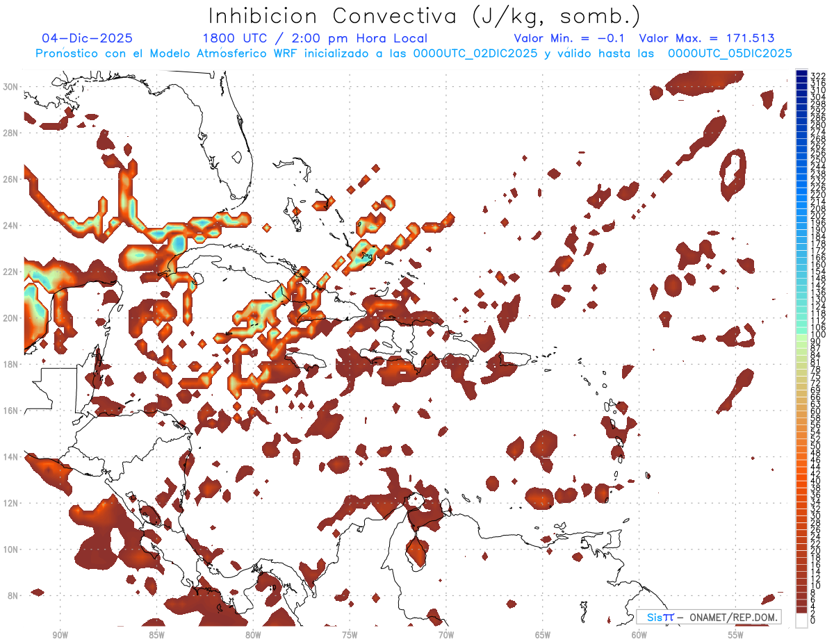Click the 'Valor Min. = -0.1' readout
Screen dimensions: 834x644
pyautogui.click(x=569, y=38)
